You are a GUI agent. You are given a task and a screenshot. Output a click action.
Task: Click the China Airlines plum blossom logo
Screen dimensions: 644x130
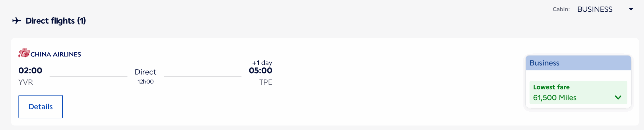coord(24,53)
